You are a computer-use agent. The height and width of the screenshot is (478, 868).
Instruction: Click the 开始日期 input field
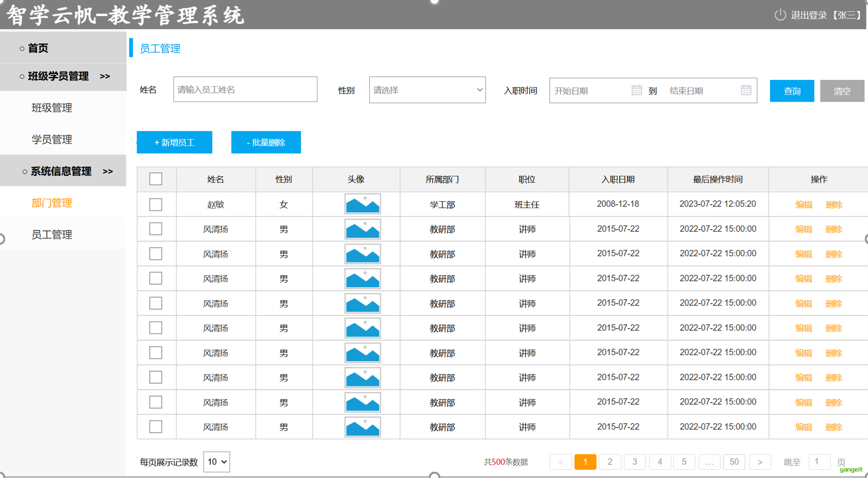pos(590,91)
